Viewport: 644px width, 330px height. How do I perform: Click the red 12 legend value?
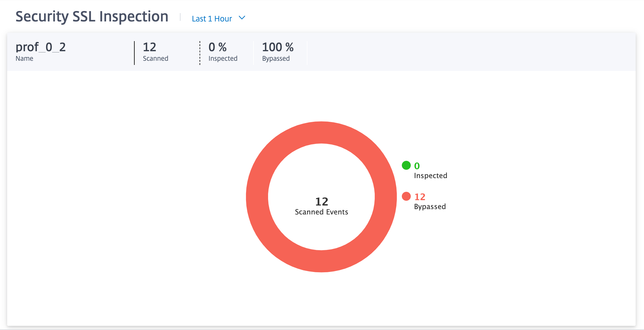click(420, 197)
